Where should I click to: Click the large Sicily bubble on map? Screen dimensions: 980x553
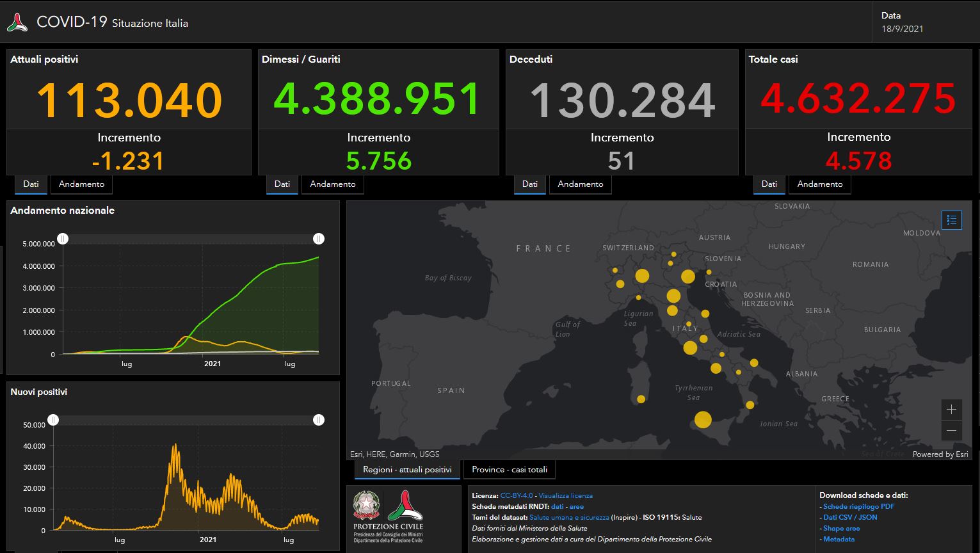pyautogui.click(x=703, y=420)
